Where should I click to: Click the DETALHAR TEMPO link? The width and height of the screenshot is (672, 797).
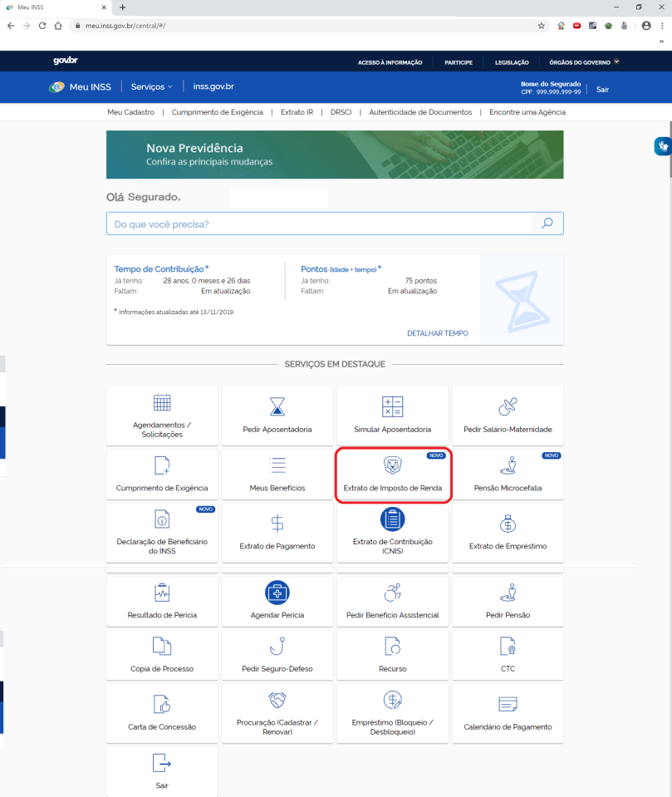coord(437,333)
